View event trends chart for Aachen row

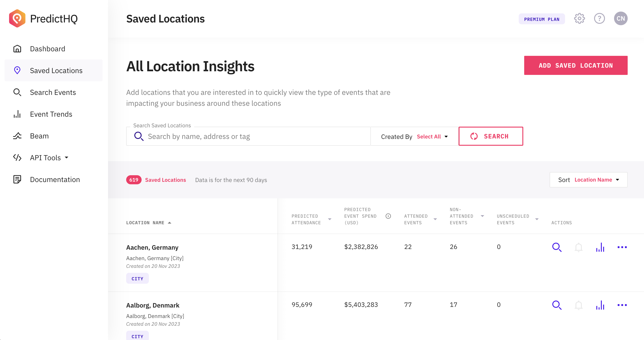[x=600, y=247]
